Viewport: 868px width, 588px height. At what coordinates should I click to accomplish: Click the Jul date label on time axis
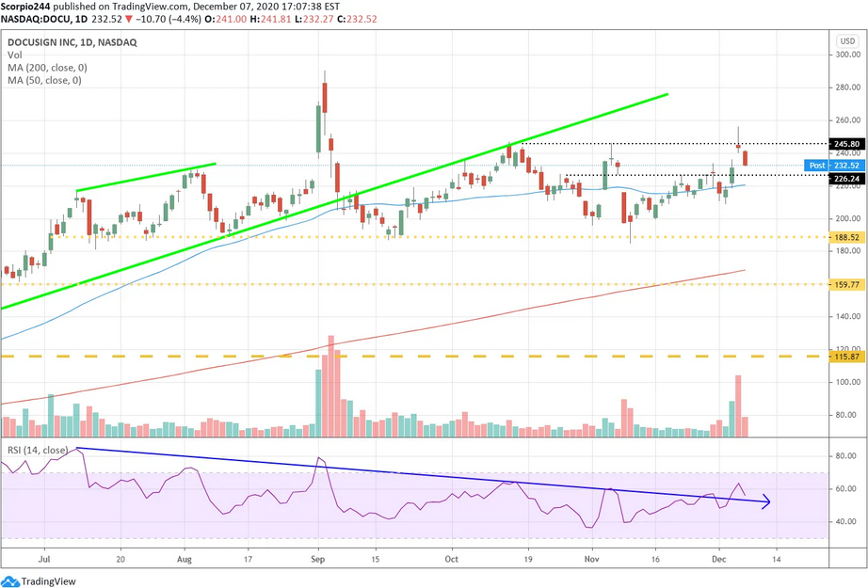pos(43,559)
